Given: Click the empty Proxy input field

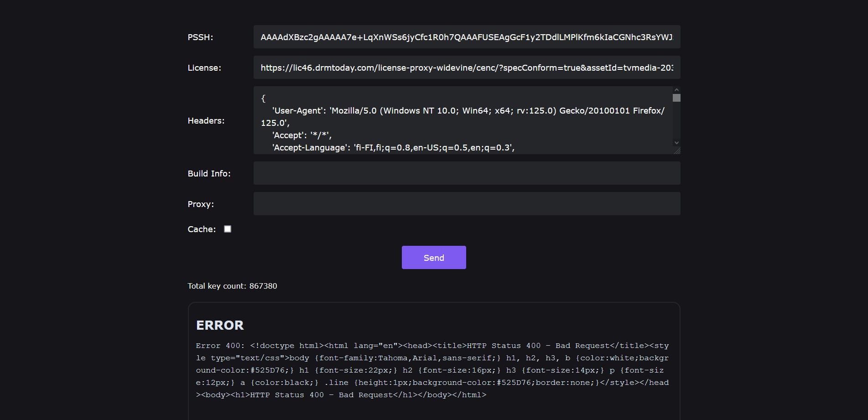Looking at the screenshot, I should (466, 204).
